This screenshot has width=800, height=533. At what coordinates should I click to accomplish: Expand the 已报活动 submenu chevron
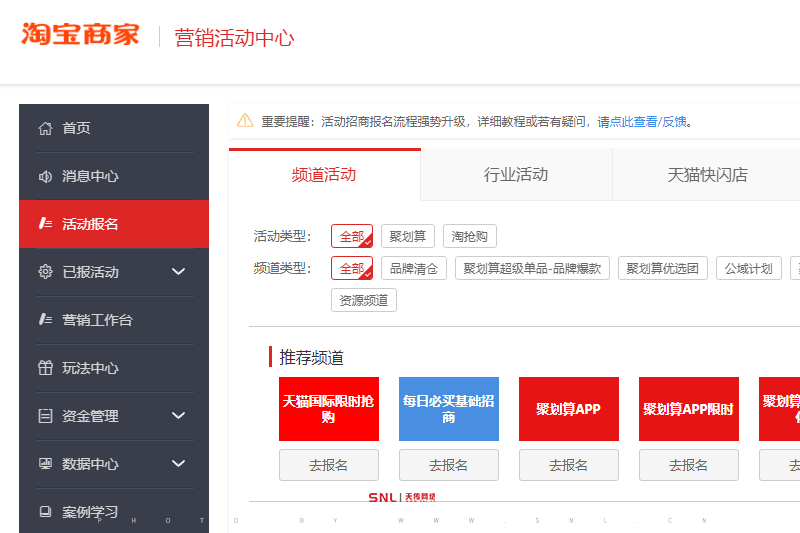[179, 272]
